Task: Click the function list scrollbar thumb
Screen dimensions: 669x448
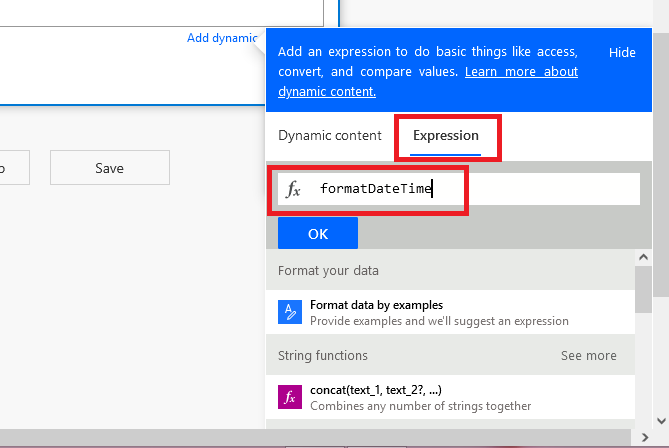Action: tap(644, 290)
